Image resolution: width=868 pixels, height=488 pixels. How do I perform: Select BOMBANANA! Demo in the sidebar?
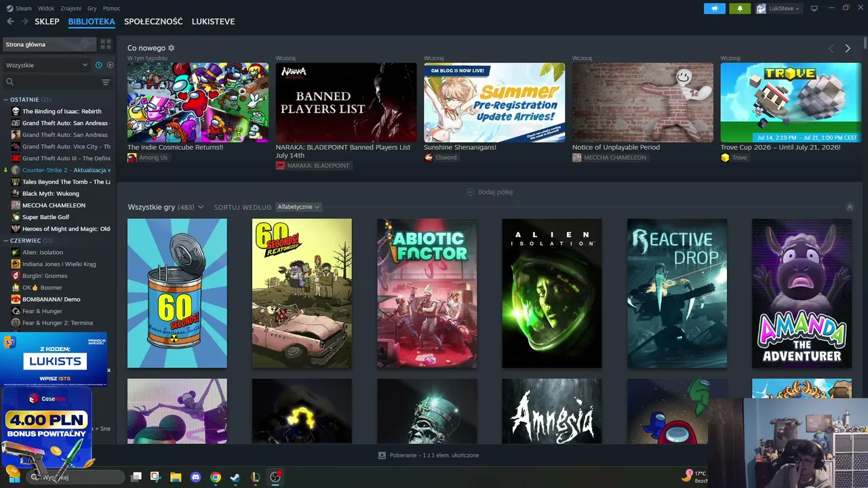tap(52, 300)
